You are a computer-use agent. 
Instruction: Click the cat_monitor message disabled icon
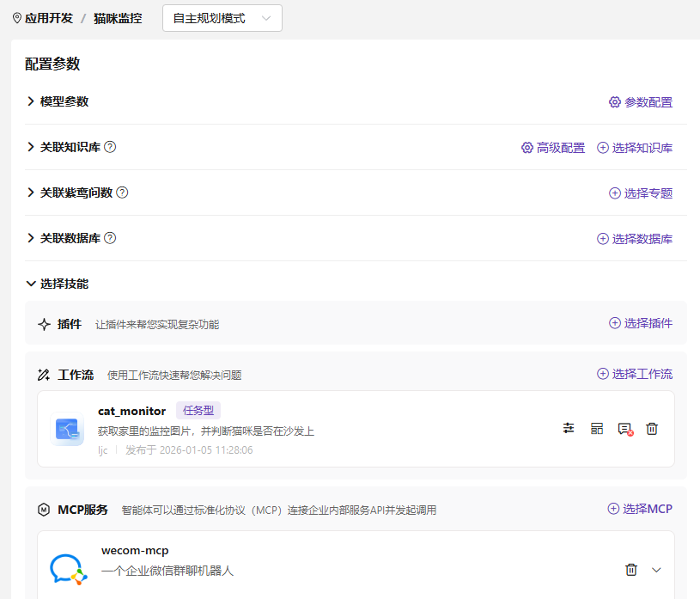pyautogui.click(x=625, y=429)
